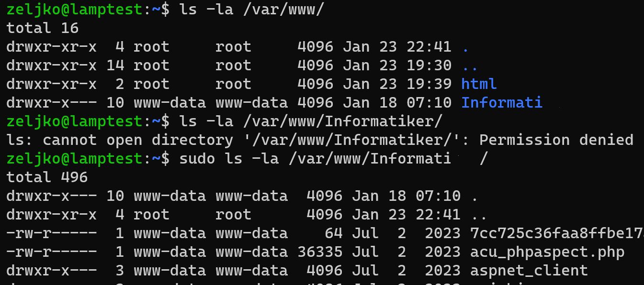Image resolution: width=644 pixels, height=285 pixels.
Task: Click the 7cc725c36faa8ffbe17 filename
Action: [556, 233]
